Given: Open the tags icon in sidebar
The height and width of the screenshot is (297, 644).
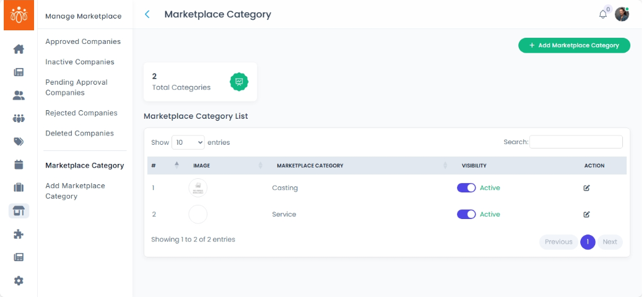Looking at the screenshot, I should pos(19,142).
